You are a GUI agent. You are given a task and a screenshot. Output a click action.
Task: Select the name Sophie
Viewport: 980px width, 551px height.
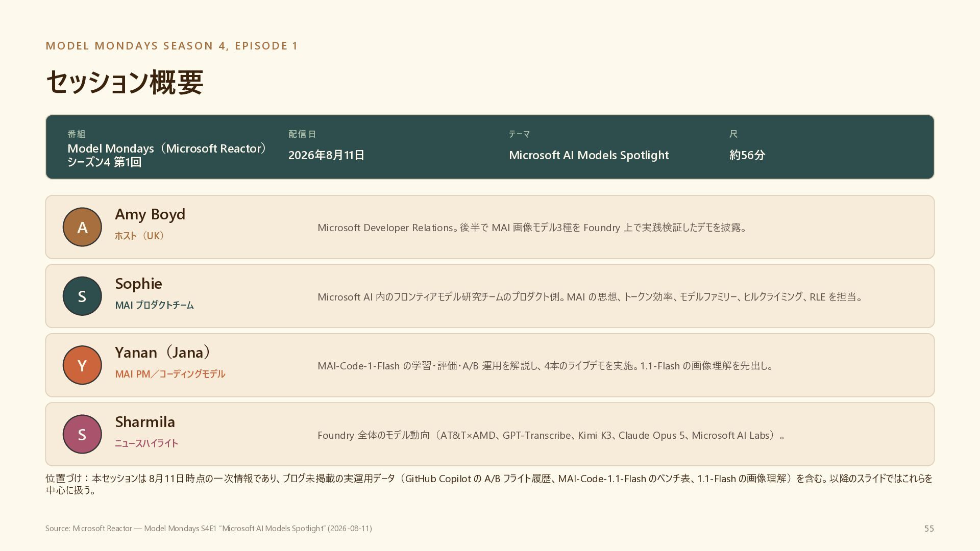click(138, 284)
